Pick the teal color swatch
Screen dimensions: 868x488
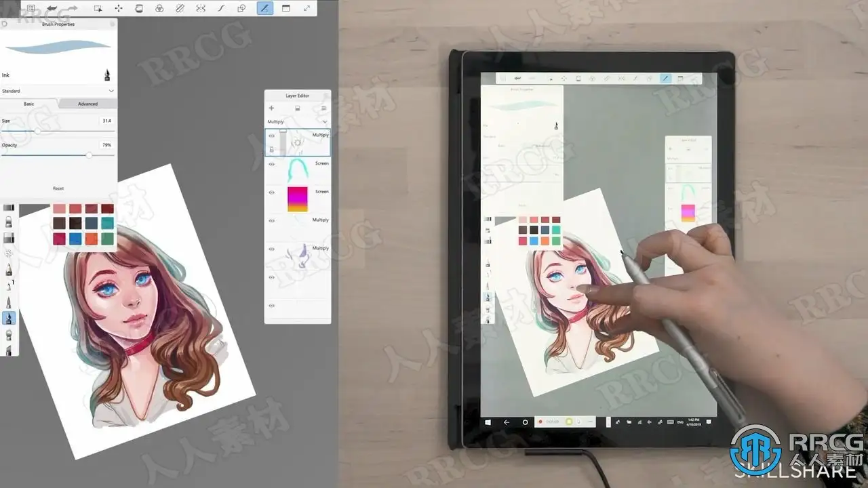[x=107, y=223]
